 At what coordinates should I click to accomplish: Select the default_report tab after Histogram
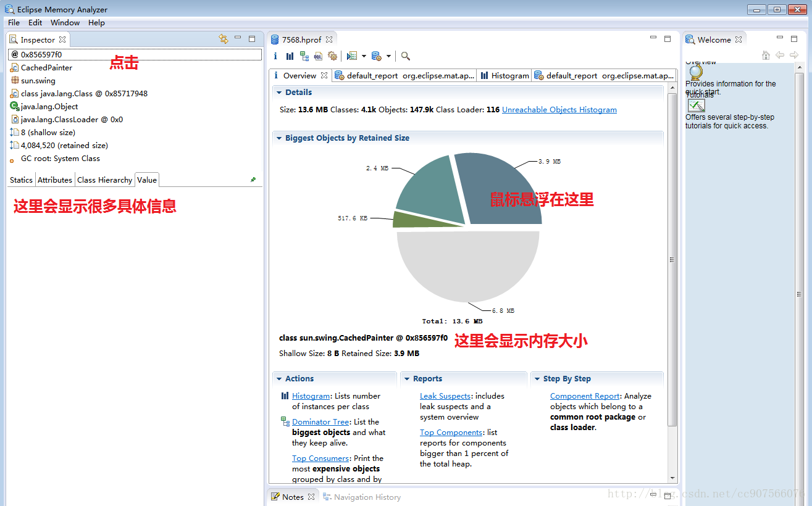[604, 75]
